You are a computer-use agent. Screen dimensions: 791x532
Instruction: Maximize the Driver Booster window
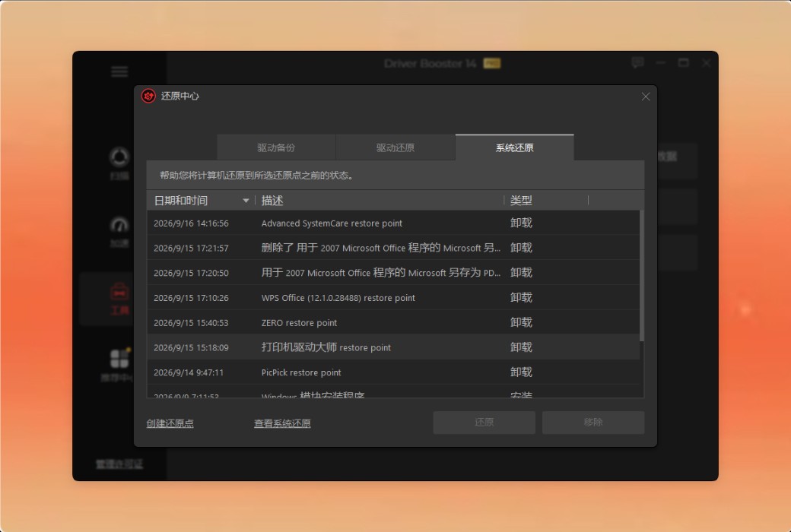684,63
